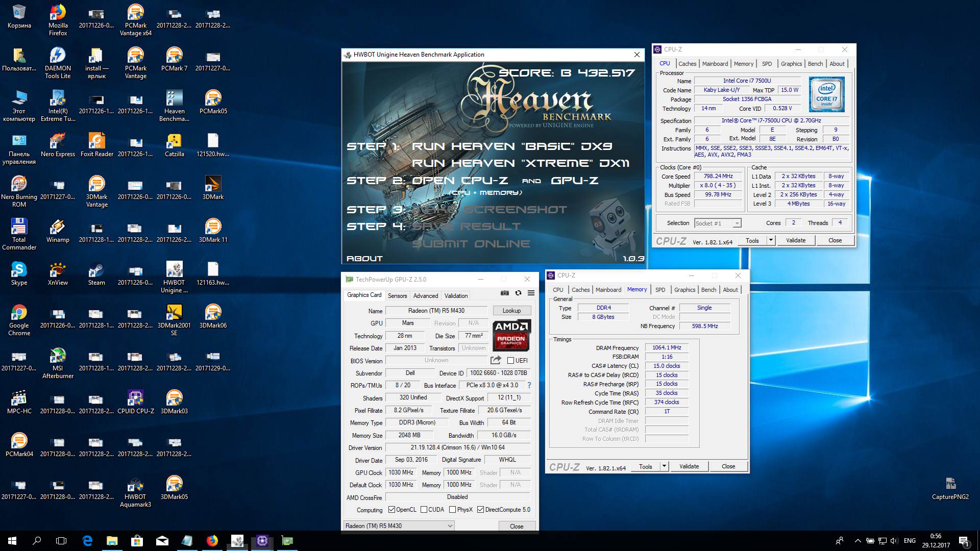Click Intel Core i7 logo in CPU-Z
Viewport: 980px width, 551px height.
click(x=826, y=94)
